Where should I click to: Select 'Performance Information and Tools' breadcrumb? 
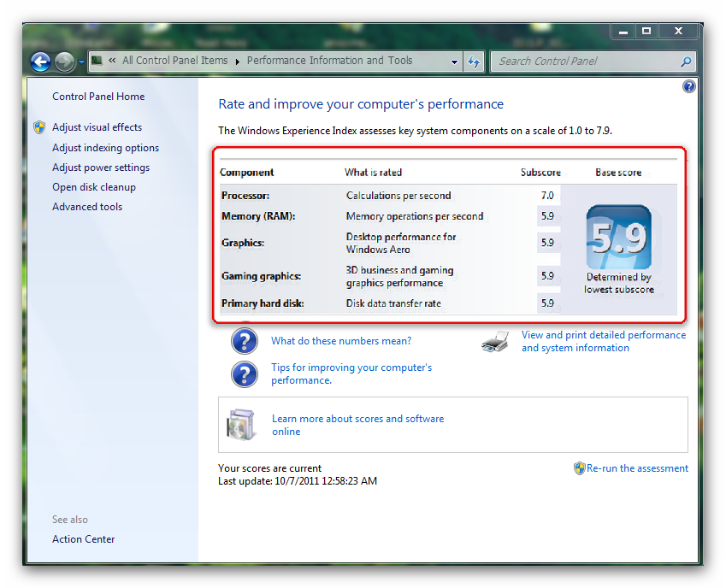329,61
